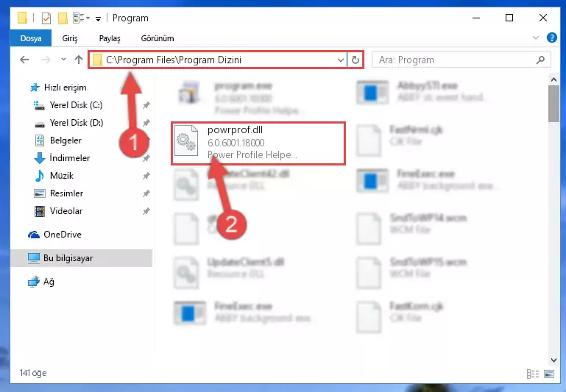This screenshot has height=392, width=566.
Task: Click the vertical scrollbar thumb
Action: click(x=553, y=104)
